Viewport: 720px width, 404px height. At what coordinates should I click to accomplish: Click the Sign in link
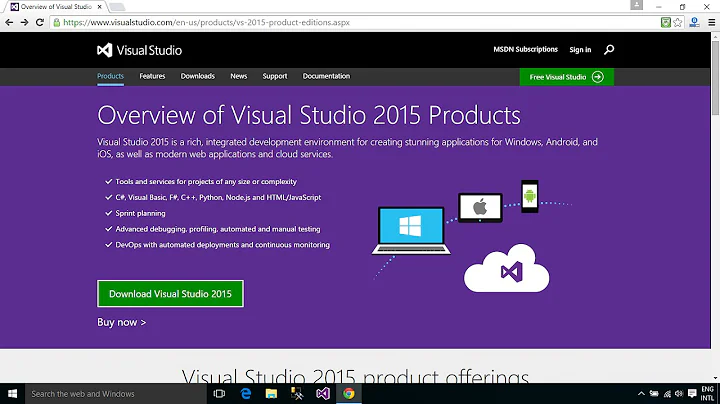click(580, 50)
